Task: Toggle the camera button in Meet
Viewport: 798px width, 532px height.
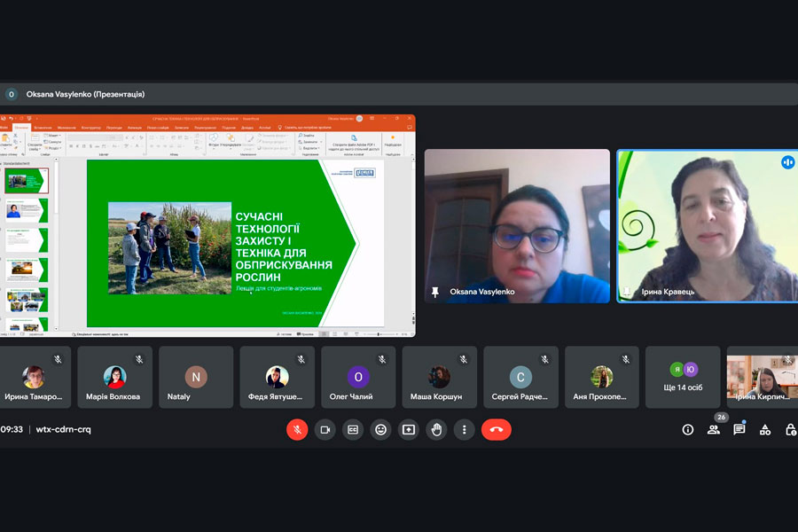Action: pos(325,430)
